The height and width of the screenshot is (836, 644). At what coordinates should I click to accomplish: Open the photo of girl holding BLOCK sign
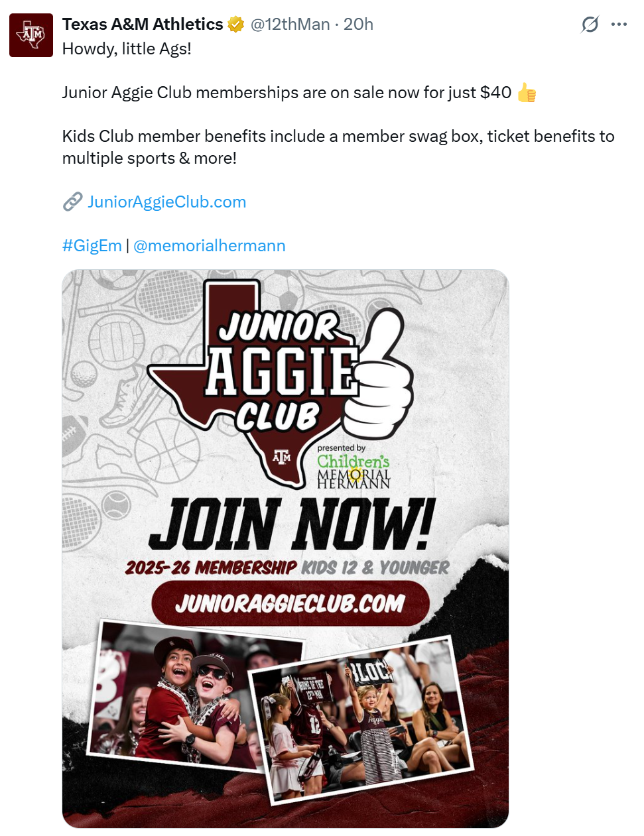coord(361,720)
